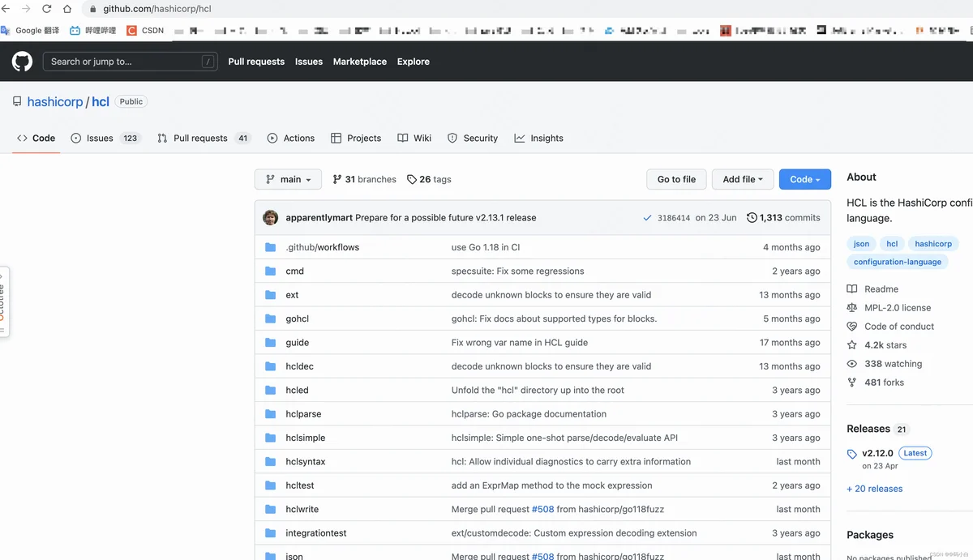Switch to the Code repository tab
Screen dimensions: 973x560
36,138
